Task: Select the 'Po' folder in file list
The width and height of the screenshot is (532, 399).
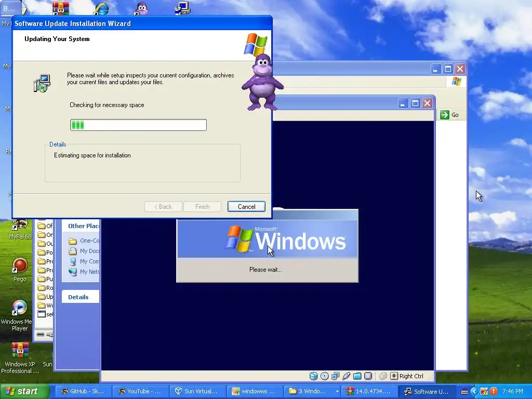Action: pyautogui.click(x=45, y=252)
